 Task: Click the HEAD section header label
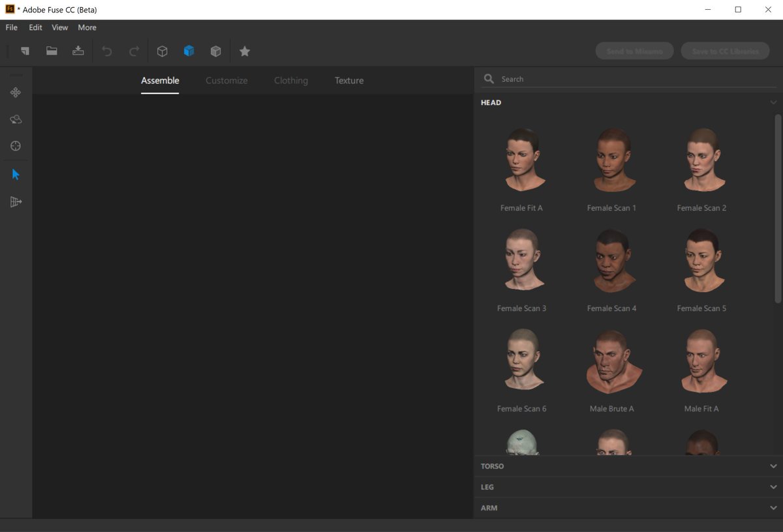[491, 102]
